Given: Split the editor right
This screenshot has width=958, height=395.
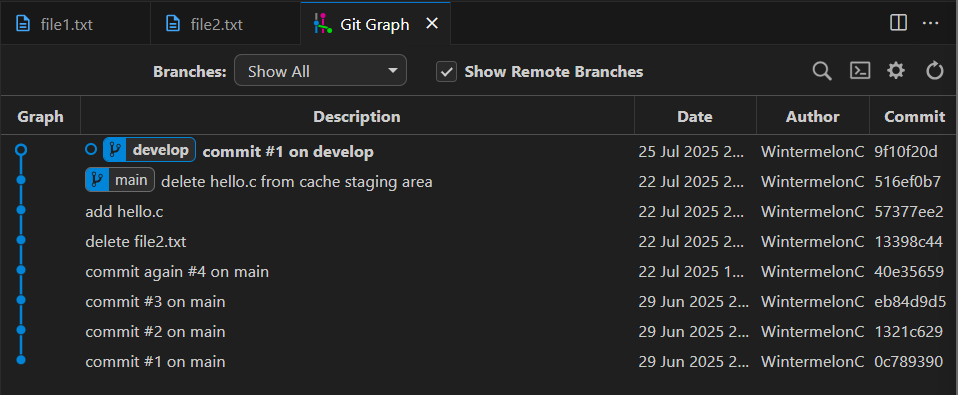Looking at the screenshot, I should pos(898,23).
